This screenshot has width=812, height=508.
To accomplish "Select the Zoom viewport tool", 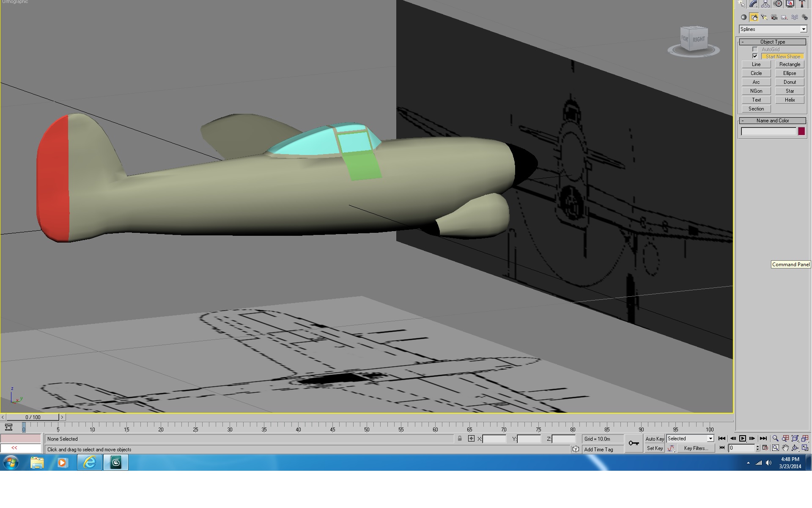I will (x=775, y=439).
